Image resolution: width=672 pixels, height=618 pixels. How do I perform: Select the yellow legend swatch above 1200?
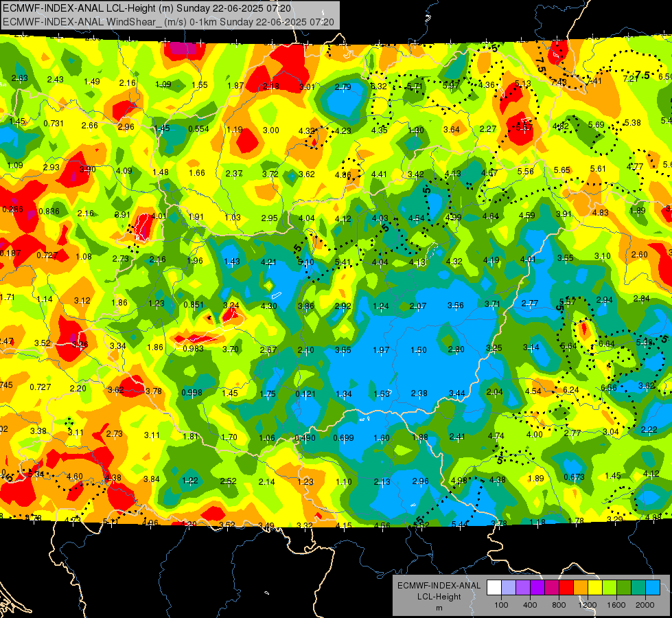pyautogui.click(x=595, y=588)
